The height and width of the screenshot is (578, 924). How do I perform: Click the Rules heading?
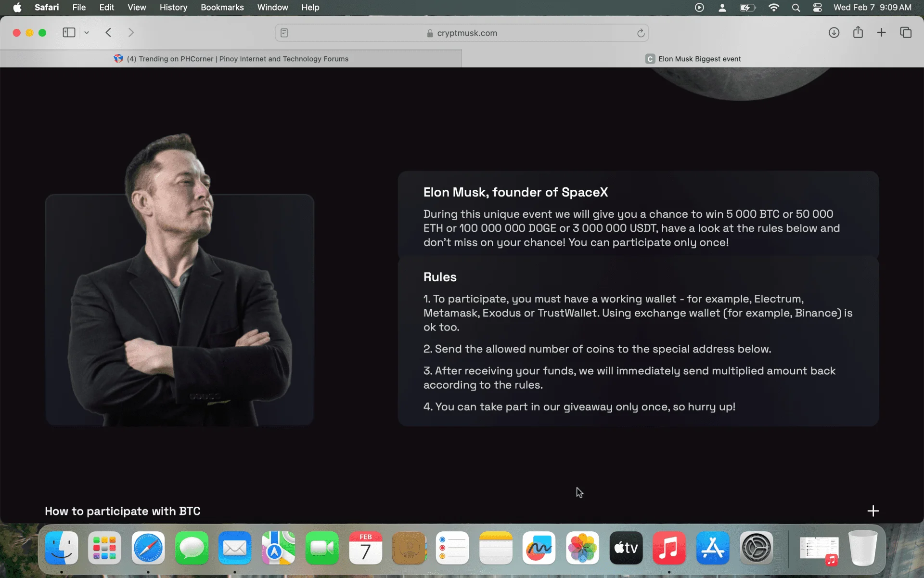click(440, 277)
